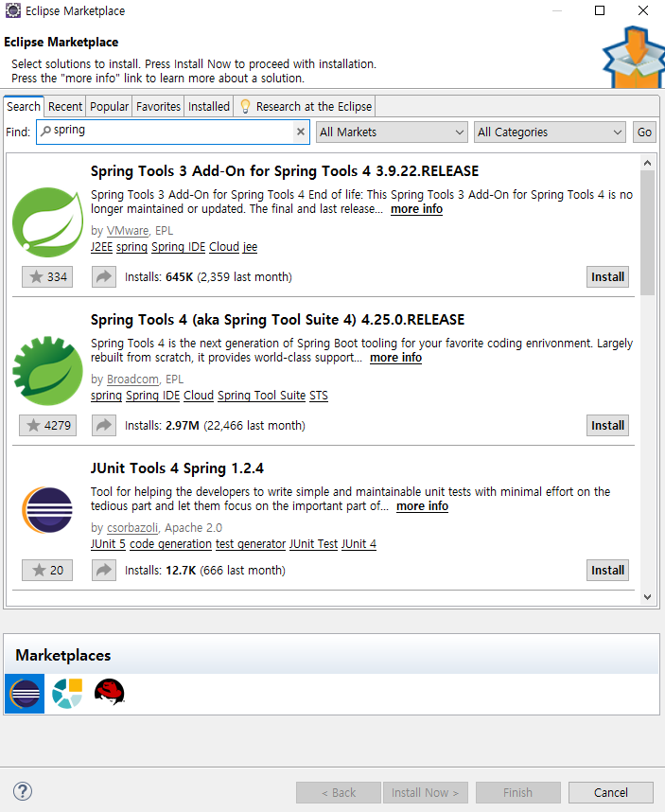
Task: Switch to the Popular tab
Action: (109, 106)
